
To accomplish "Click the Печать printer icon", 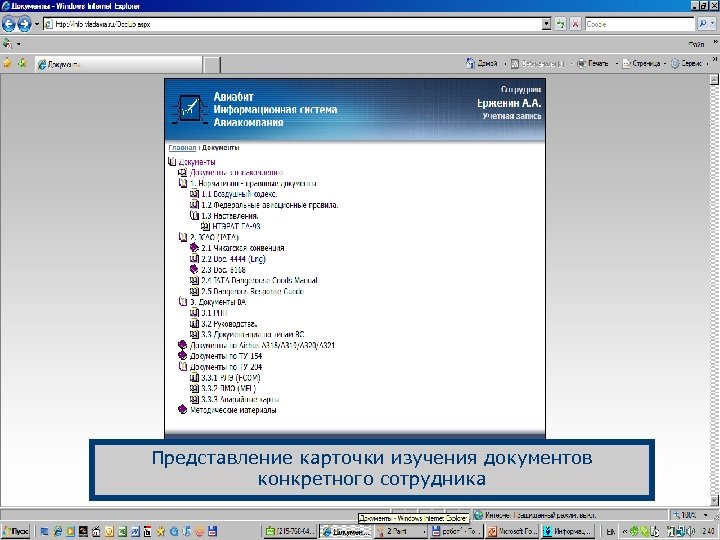I will tap(582, 63).
